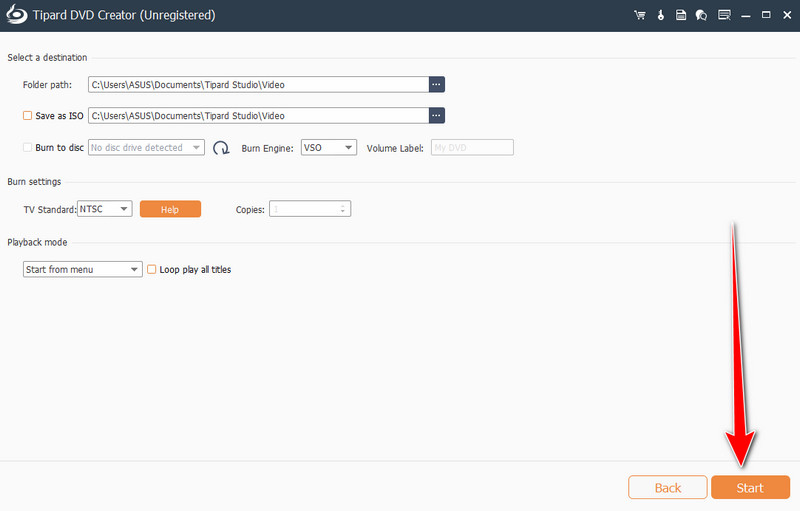Screen dimensions: 800x511
Task: Click the Copies stepper arrows
Action: coord(342,209)
